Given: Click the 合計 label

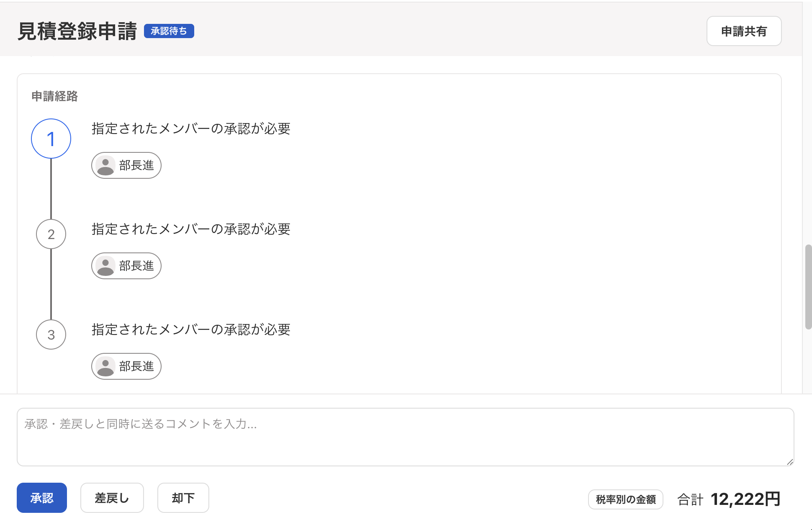Looking at the screenshot, I should tap(690, 499).
